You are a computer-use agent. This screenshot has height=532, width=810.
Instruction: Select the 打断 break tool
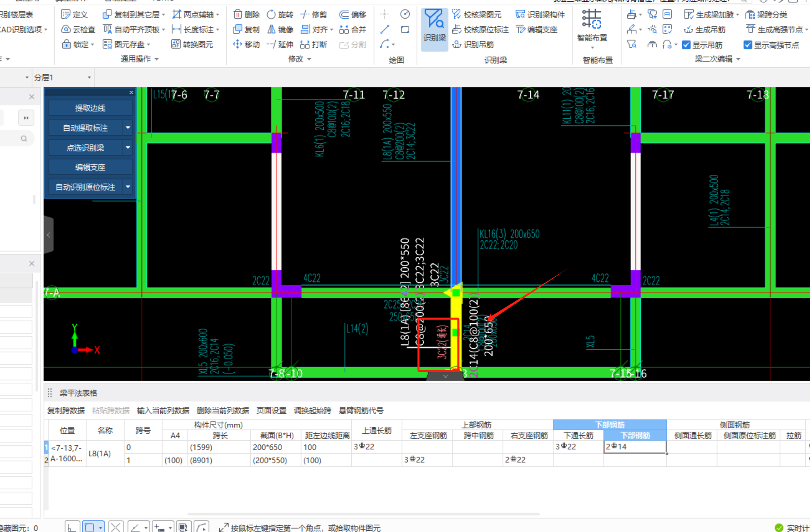[x=313, y=44]
